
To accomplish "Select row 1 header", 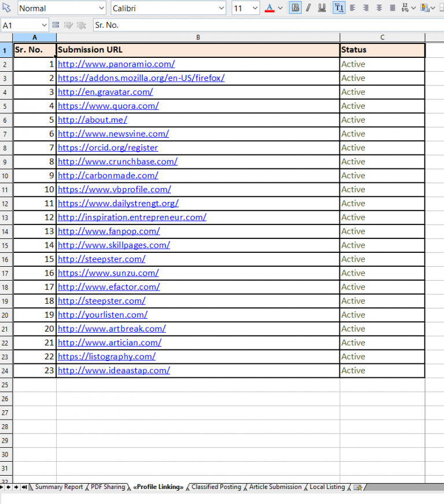I will point(6,50).
